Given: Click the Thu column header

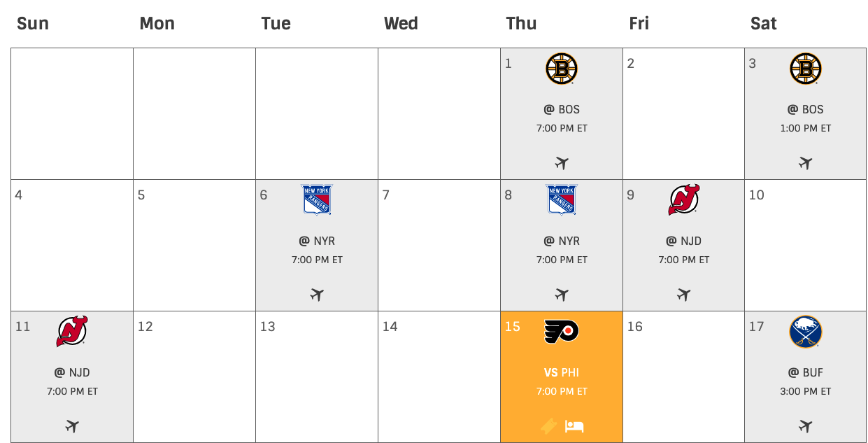Looking at the screenshot, I should pyautogui.click(x=521, y=23).
